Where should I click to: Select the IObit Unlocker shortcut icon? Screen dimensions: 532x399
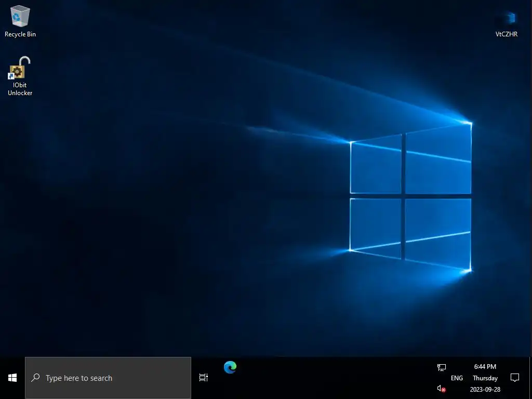[20, 76]
